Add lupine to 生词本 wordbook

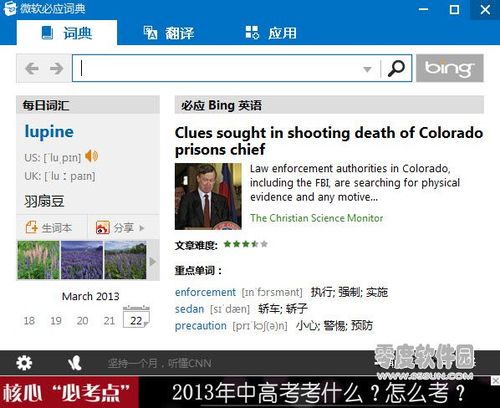49,228
